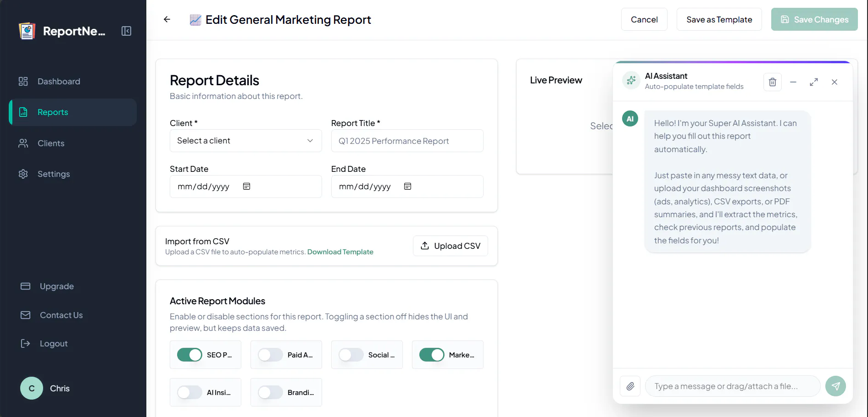
Task: Close the AI Assistant panel
Action: tap(835, 82)
